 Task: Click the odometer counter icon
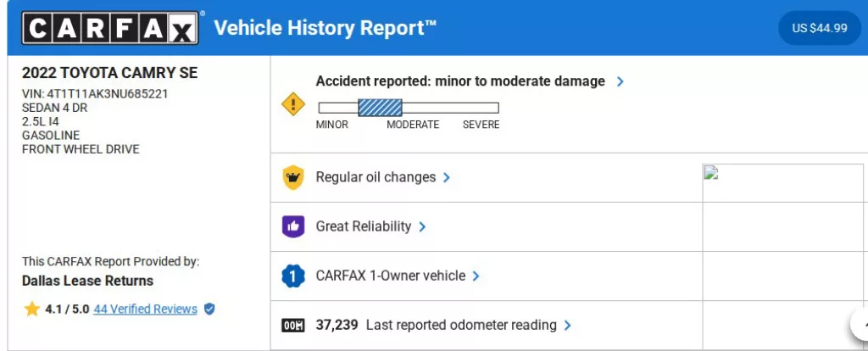tap(292, 325)
